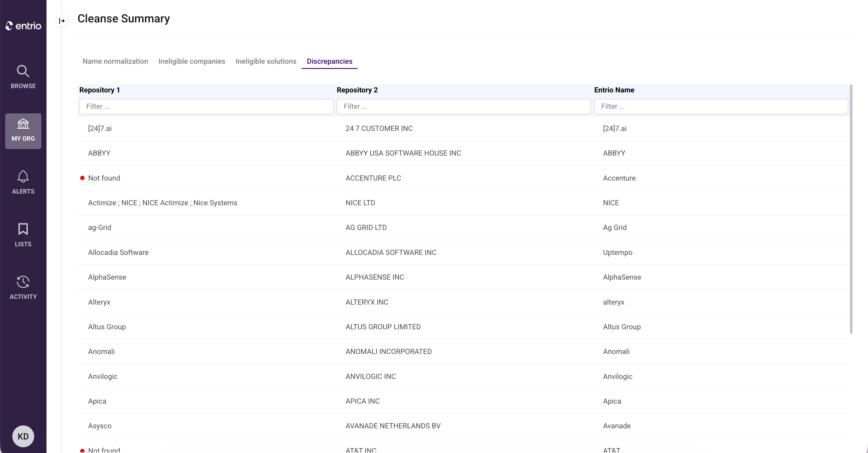Viewport: 868px width, 453px height.
Task: Select the 'Allocadia Software' cell
Action: (118, 252)
